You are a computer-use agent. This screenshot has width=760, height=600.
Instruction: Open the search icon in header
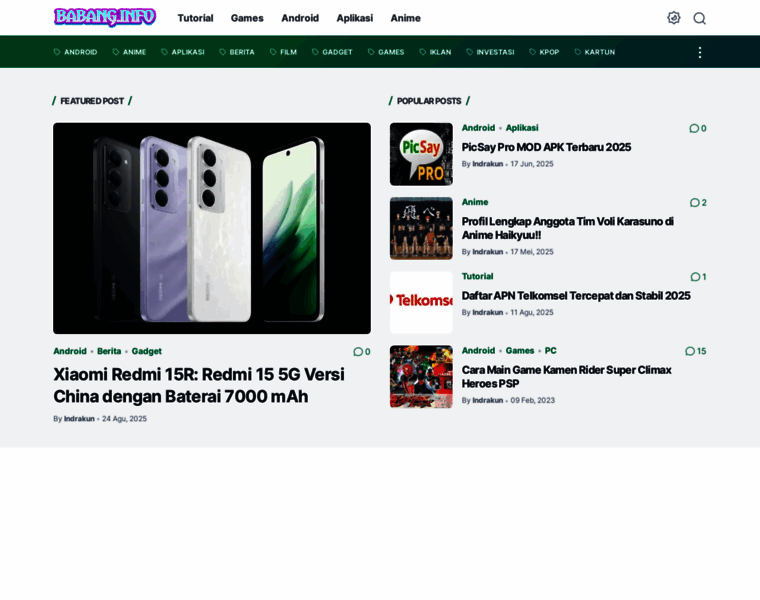click(x=699, y=18)
